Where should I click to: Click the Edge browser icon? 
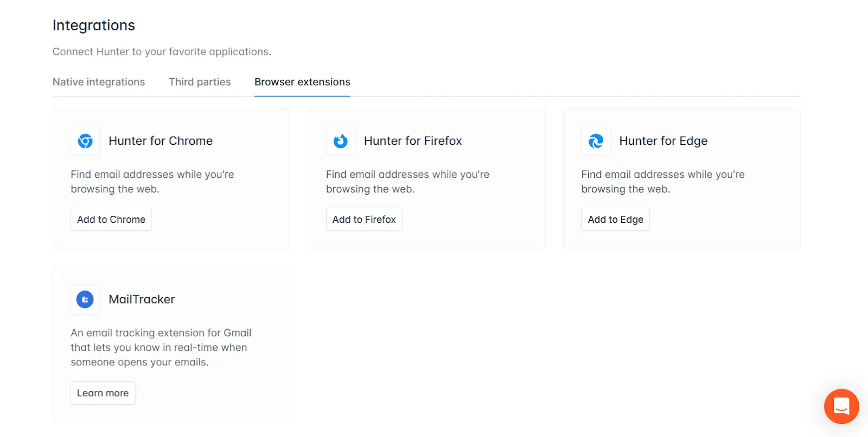(x=596, y=141)
